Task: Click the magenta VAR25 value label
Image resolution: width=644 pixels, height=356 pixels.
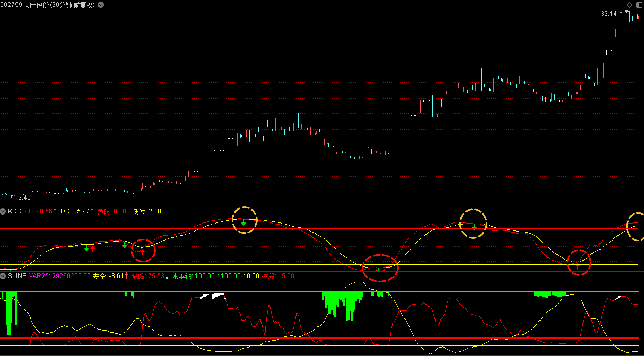Action: click(60, 276)
